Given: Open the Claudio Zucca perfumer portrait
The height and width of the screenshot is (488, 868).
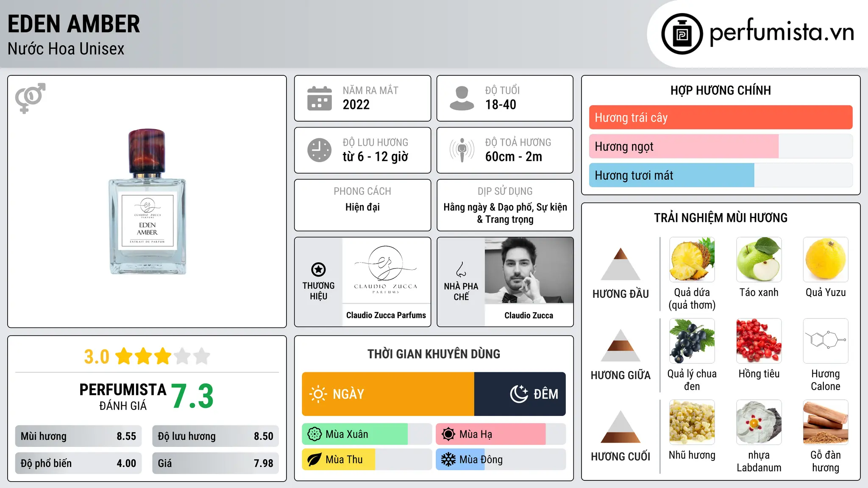Looking at the screenshot, I should (x=529, y=270).
